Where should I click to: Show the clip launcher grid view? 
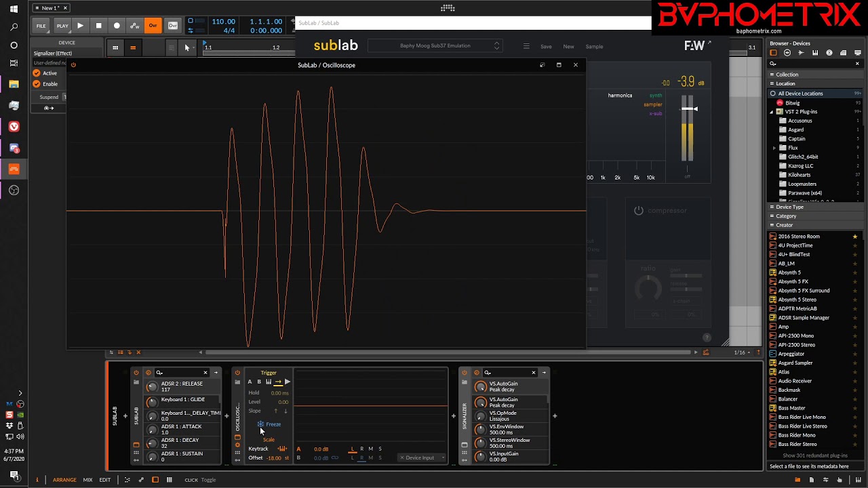(x=115, y=47)
